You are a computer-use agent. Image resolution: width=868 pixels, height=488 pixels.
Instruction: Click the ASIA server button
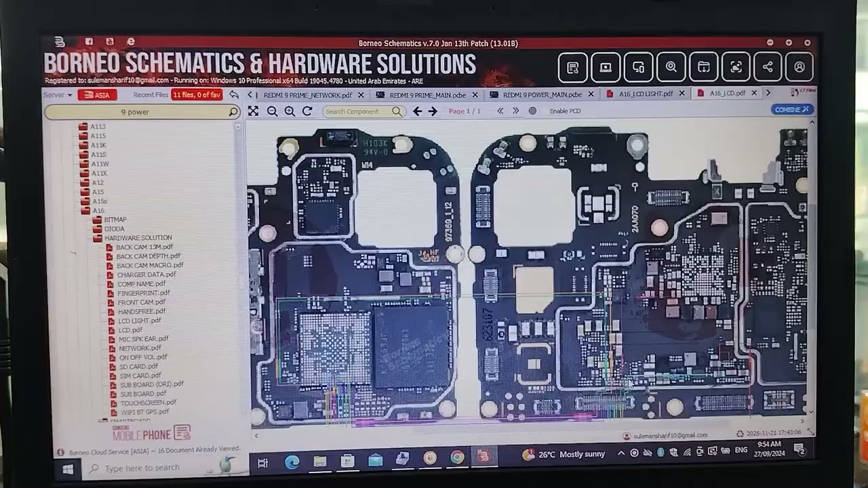coord(98,95)
